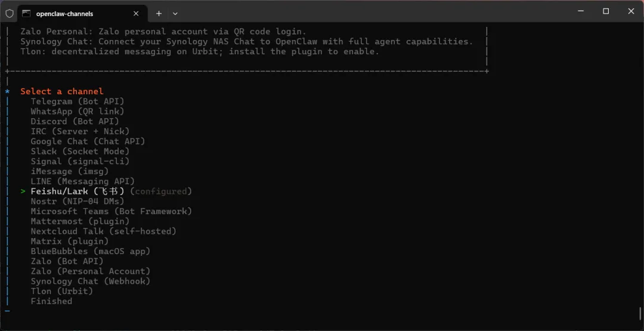Close the openclaw-channels tab
Viewport: 644px width, 331px height.
pos(136,13)
